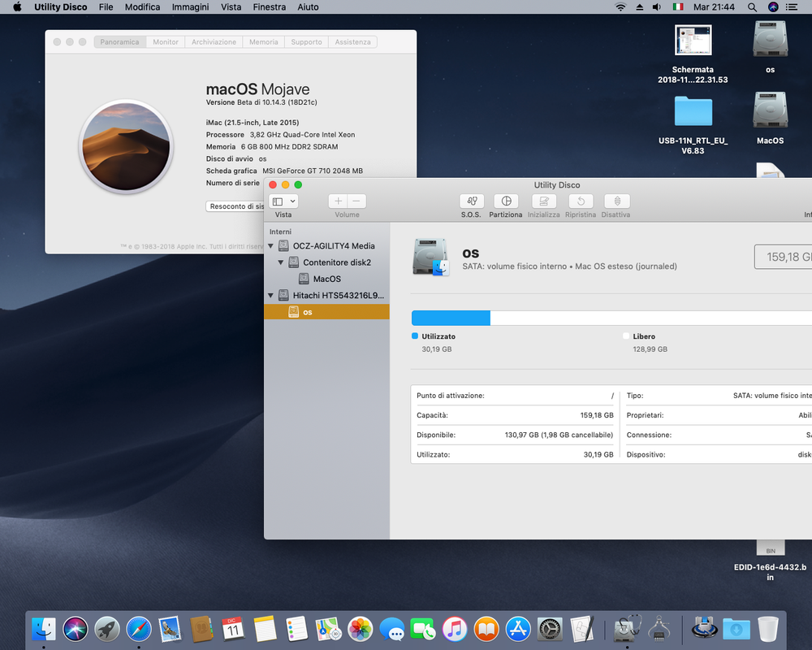Open iTunes from the Dock
The width and height of the screenshot is (812, 650).
[455, 629]
